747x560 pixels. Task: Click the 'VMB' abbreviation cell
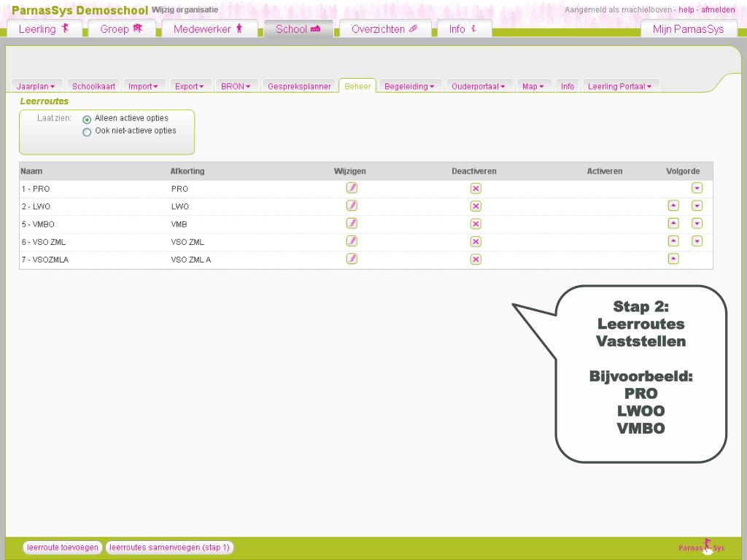[179, 224]
